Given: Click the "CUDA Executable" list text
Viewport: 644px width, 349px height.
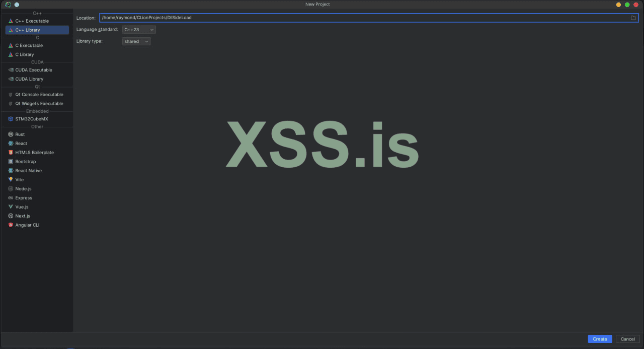Looking at the screenshot, I should (34, 70).
